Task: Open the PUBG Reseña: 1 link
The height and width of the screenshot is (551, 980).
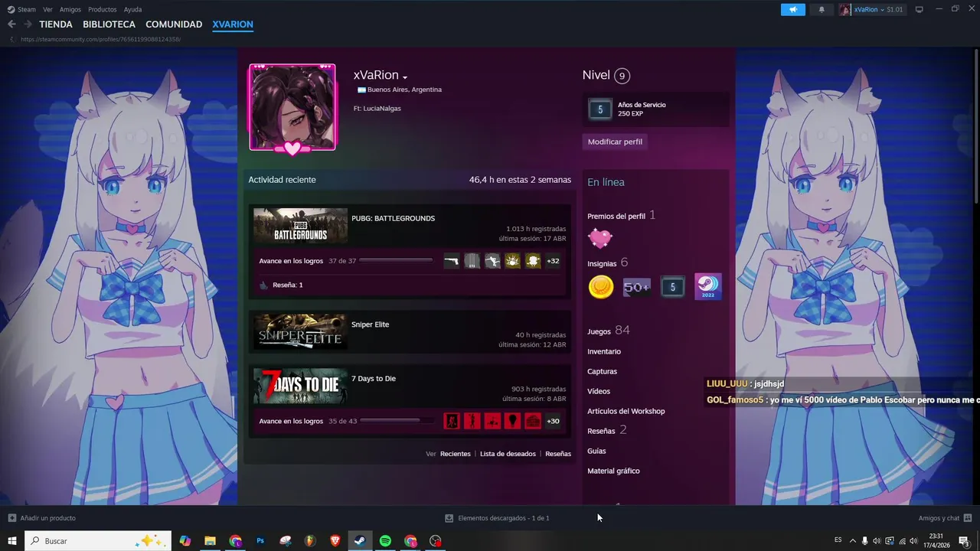Action: pyautogui.click(x=288, y=285)
